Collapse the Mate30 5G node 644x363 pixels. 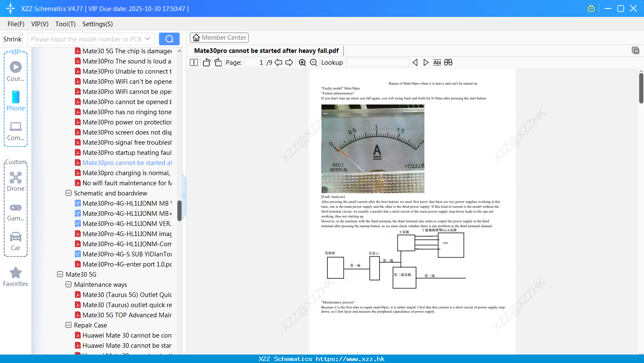click(x=60, y=274)
